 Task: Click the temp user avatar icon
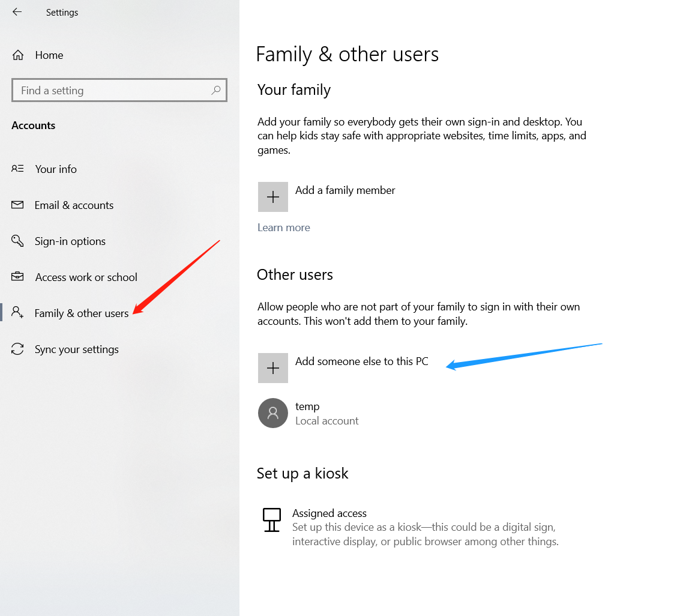pos(273,413)
